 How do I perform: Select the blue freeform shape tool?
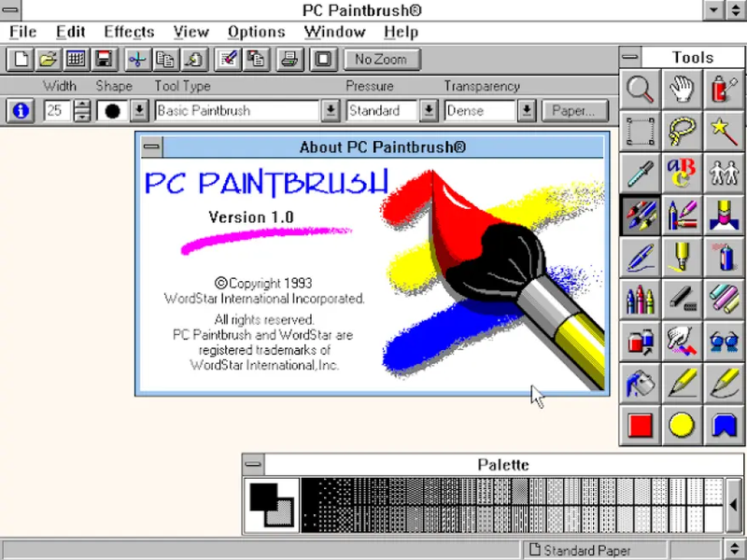724,426
